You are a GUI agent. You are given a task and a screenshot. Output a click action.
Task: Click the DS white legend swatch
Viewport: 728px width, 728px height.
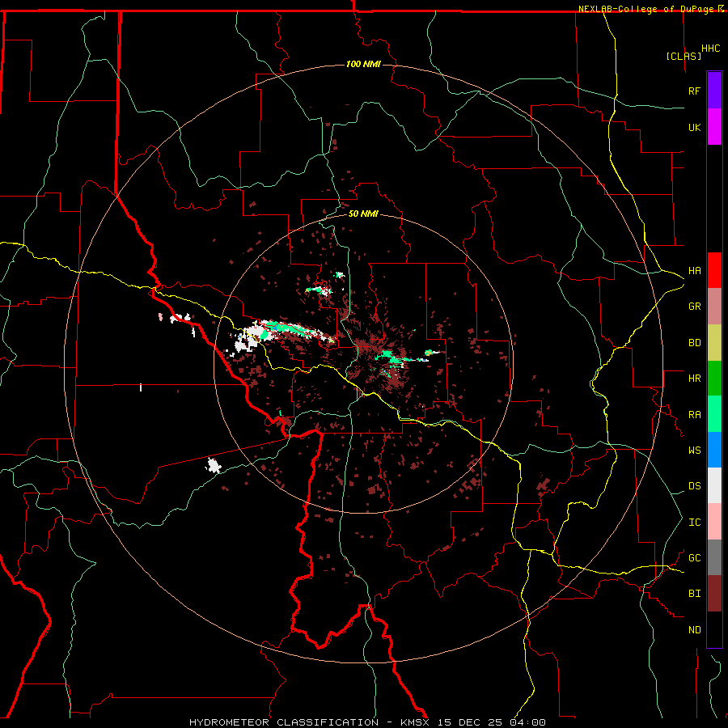tap(714, 485)
